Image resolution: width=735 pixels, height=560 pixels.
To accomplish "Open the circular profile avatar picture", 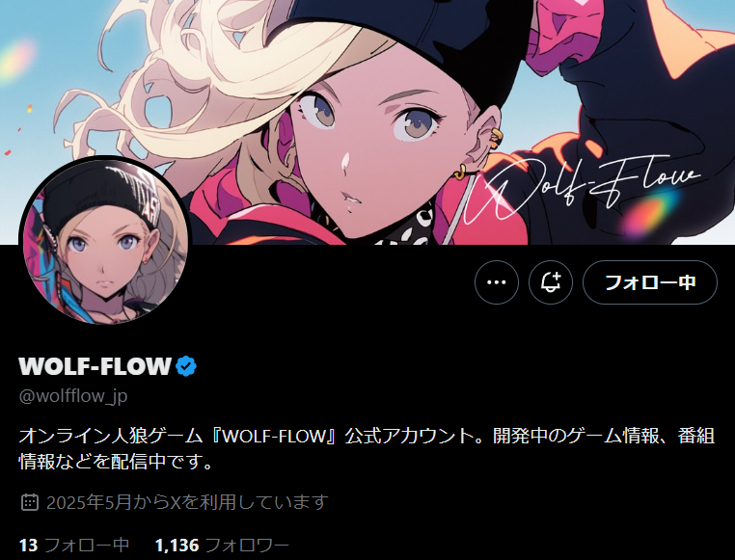I will pyautogui.click(x=105, y=242).
